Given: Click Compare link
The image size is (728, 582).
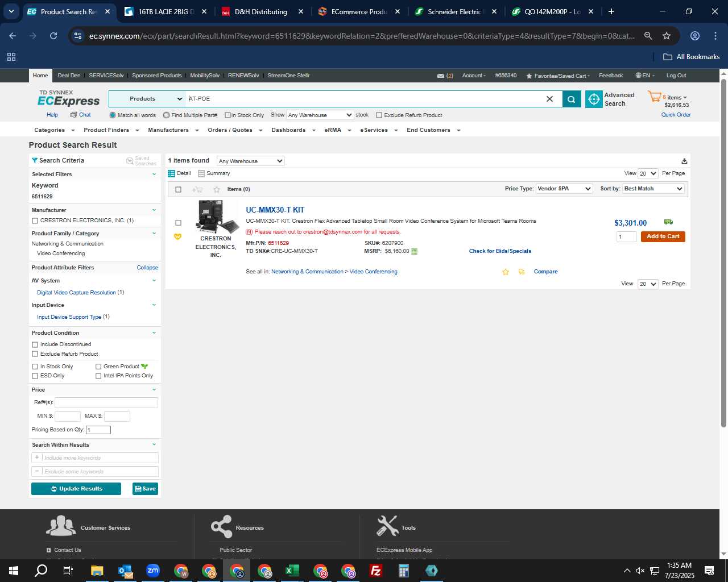Looking at the screenshot, I should [545, 272].
